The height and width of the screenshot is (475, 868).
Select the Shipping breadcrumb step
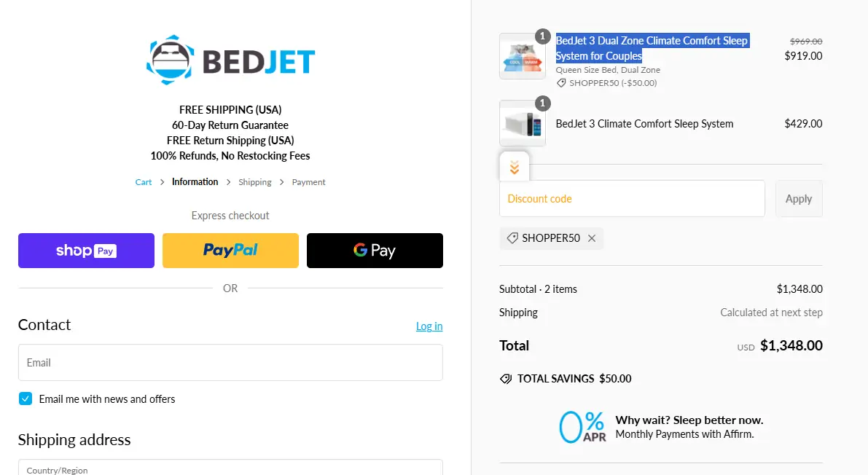pos(255,182)
